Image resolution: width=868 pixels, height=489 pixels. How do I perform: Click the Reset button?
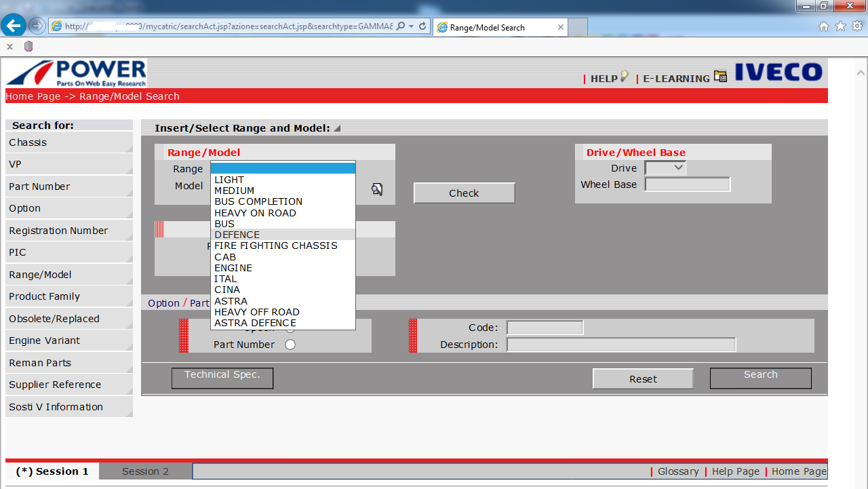643,379
